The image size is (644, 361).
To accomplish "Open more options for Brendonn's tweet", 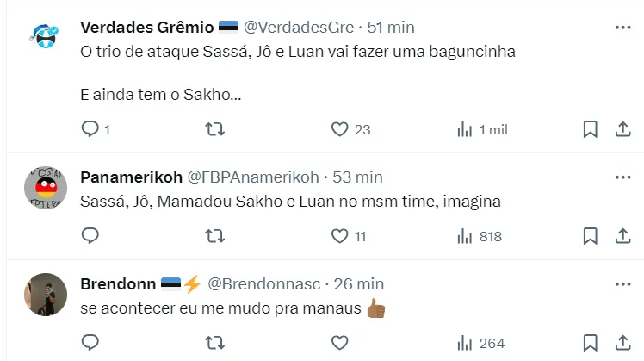I will tap(622, 283).
